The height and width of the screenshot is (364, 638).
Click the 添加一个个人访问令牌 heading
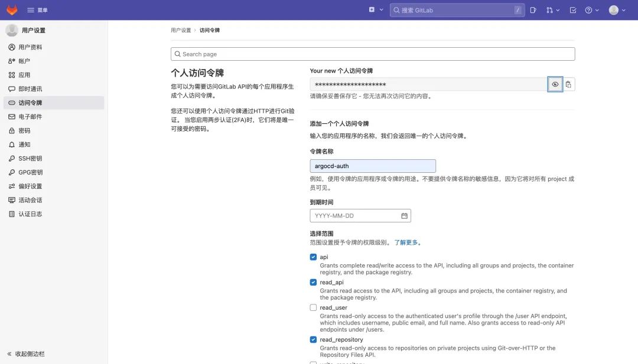339,123
